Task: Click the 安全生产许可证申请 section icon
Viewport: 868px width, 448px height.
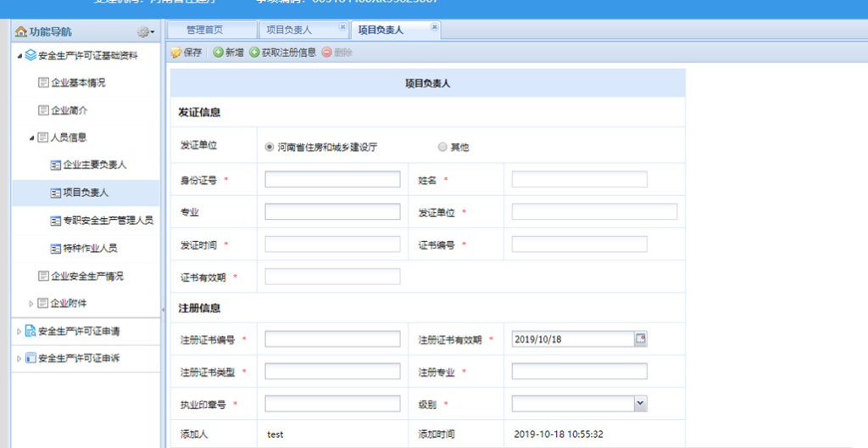Action: coord(31,331)
